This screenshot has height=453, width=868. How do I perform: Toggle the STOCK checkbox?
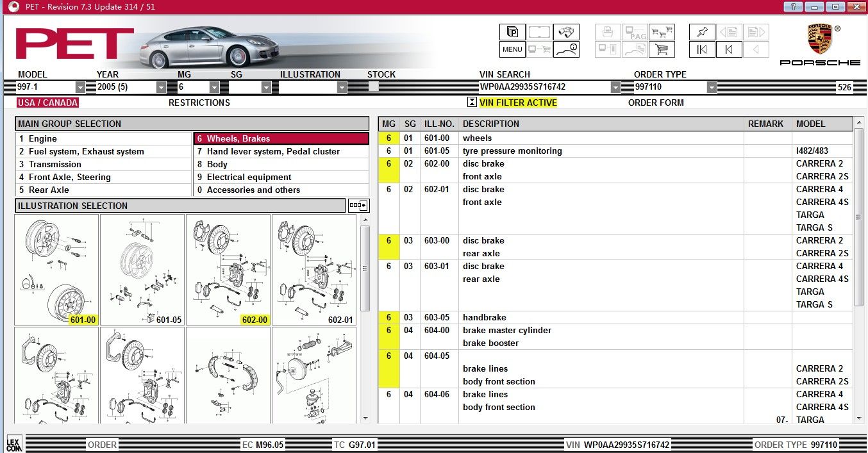[x=374, y=86]
